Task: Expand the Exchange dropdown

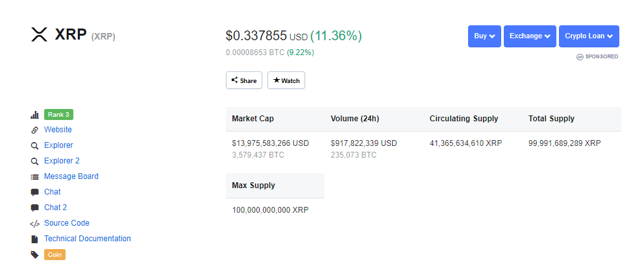Action: coord(530,36)
